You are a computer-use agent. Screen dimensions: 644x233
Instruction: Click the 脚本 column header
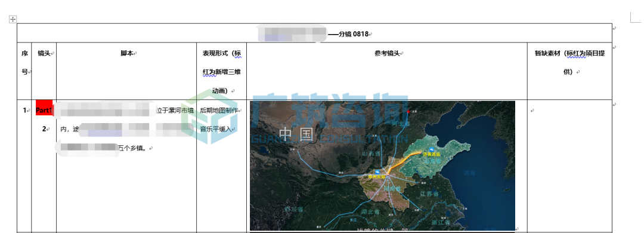pos(126,53)
